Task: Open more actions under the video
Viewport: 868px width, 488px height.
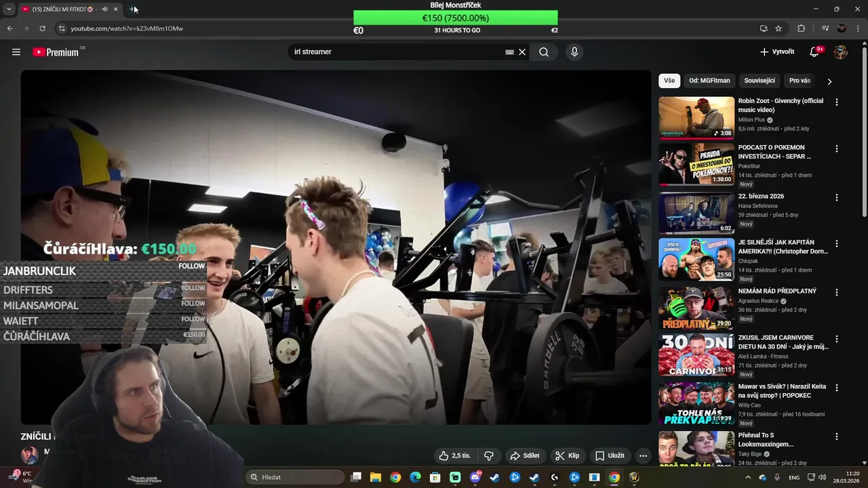Action: [x=643, y=455]
